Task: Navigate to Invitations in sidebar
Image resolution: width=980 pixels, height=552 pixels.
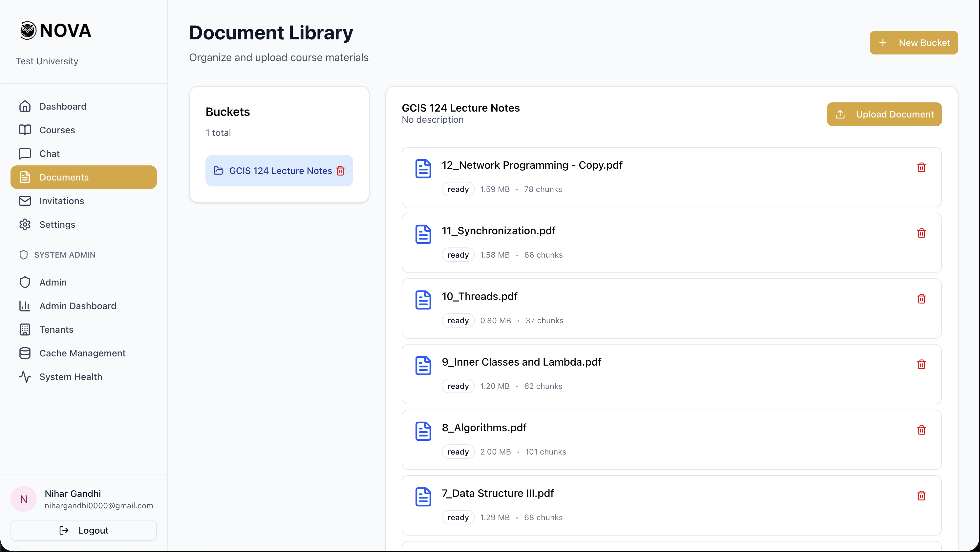Action: click(x=62, y=201)
